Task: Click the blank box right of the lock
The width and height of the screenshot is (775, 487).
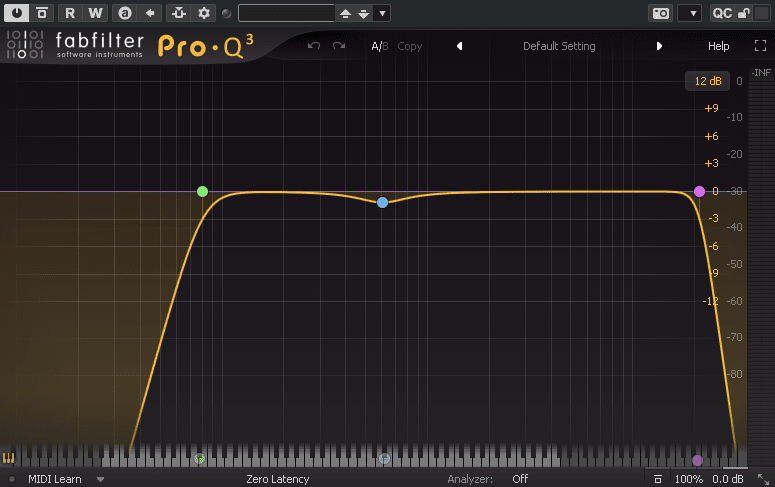Action: pos(762,13)
